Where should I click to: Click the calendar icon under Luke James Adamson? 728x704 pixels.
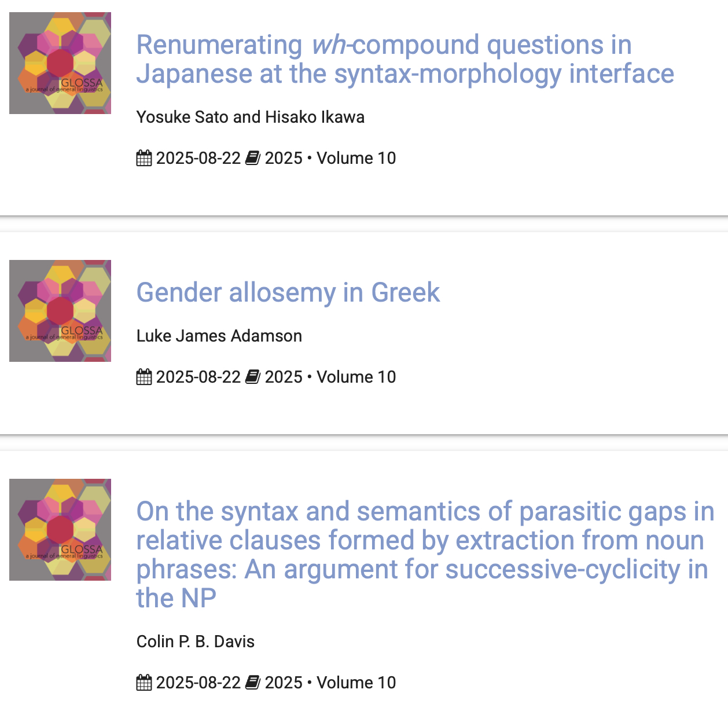[144, 377]
